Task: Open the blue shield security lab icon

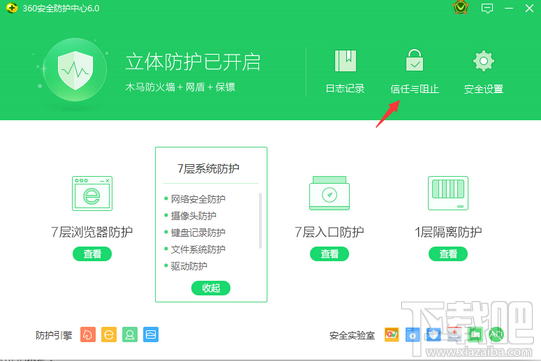Action: pos(434,335)
